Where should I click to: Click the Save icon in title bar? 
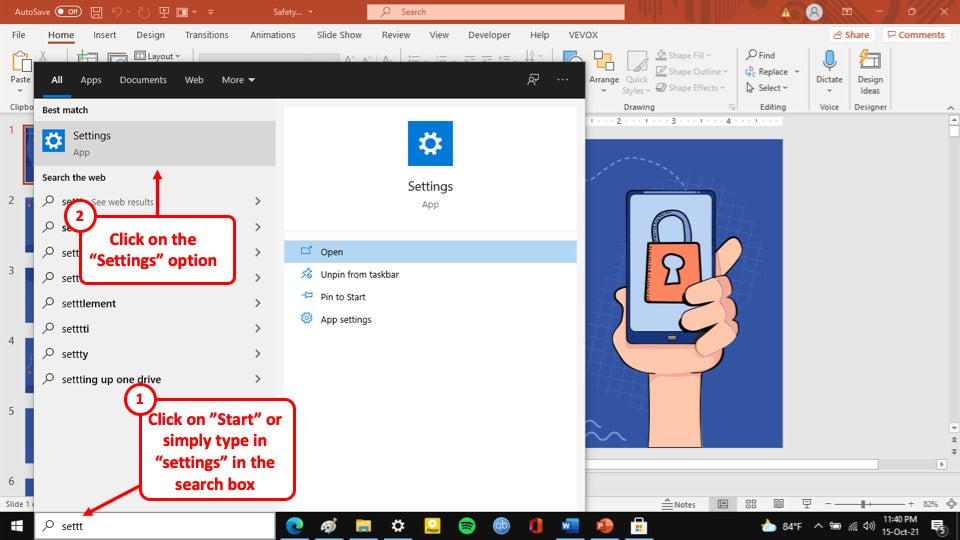96,12
